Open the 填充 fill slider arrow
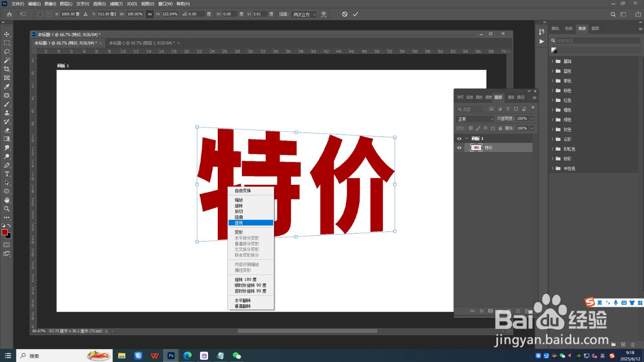The image size is (644, 362). (x=531, y=128)
